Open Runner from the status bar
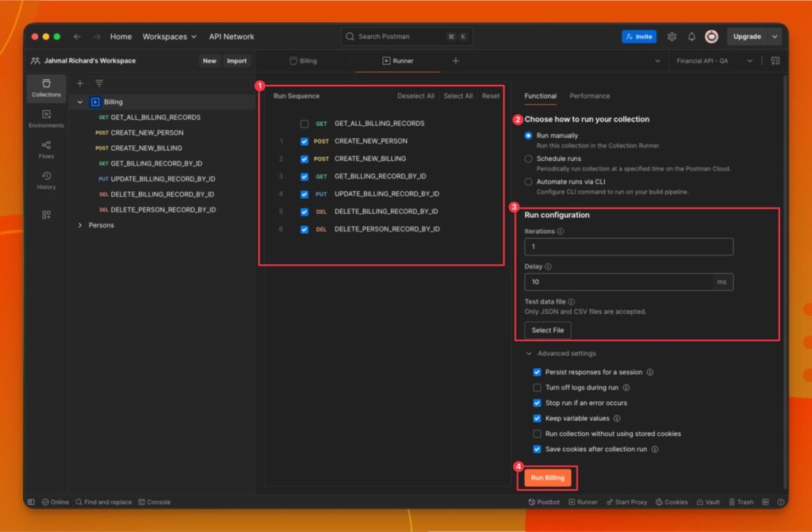The width and height of the screenshot is (812, 532). pyautogui.click(x=583, y=503)
